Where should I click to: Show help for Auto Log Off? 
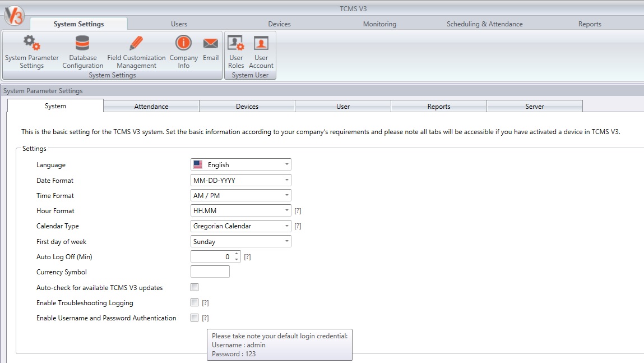click(247, 257)
